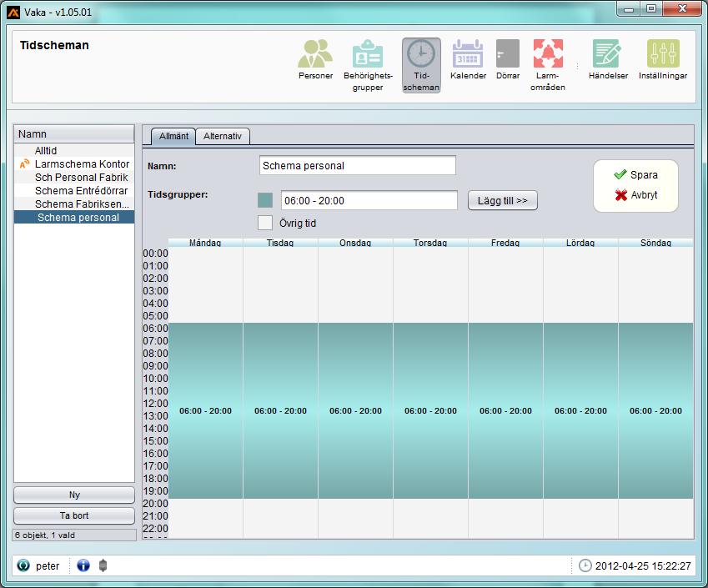Click the 6 objekt, 1 vald status text
The width and height of the screenshot is (708, 588).
(45, 535)
